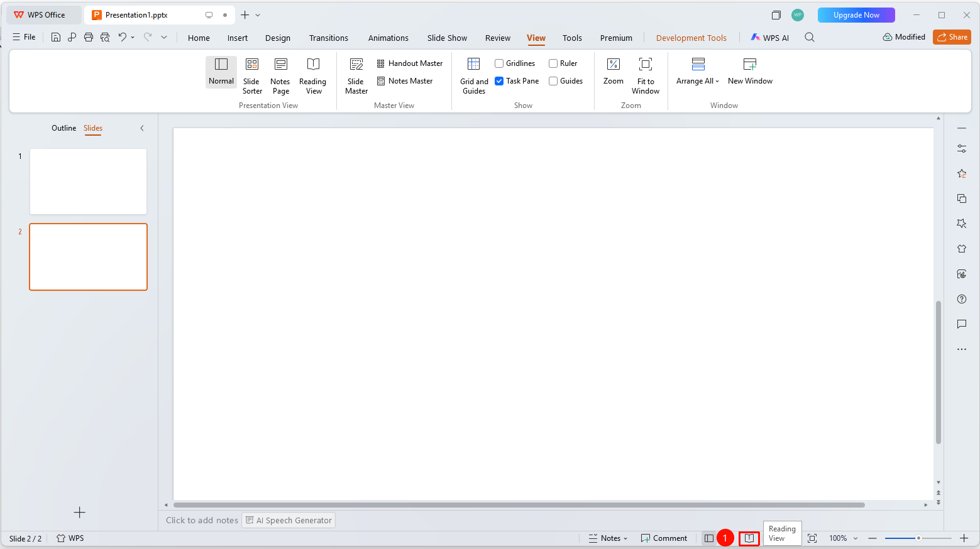Collapse the slide panel with the chevron
The height and width of the screenshot is (549, 980).
click(x=142, y=128)
